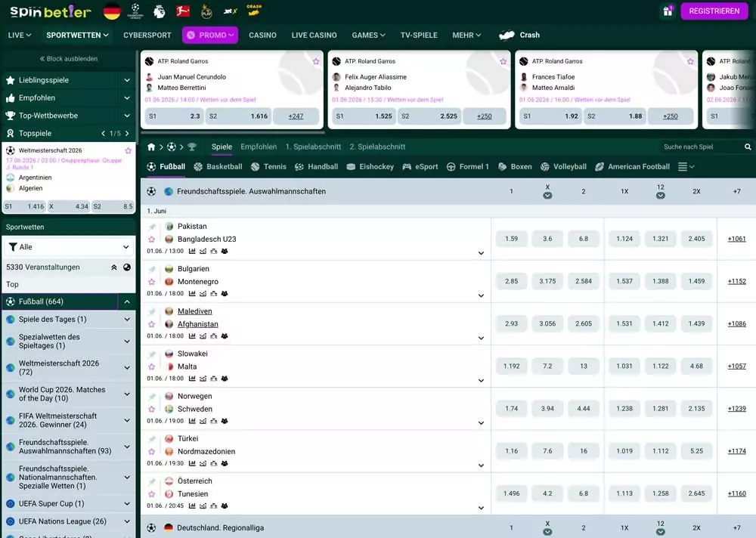
Task: Open the Crash game shortcut icon in header
Action: tap(254, 10)
